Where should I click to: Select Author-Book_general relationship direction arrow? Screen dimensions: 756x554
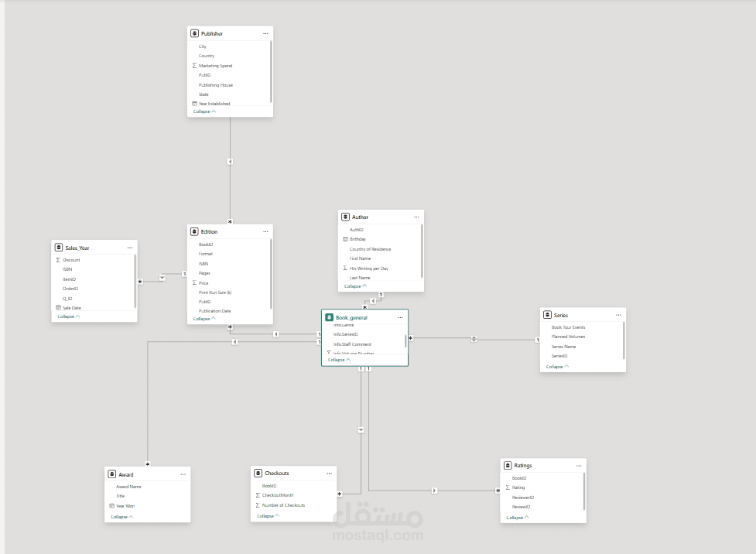(373, 301)
